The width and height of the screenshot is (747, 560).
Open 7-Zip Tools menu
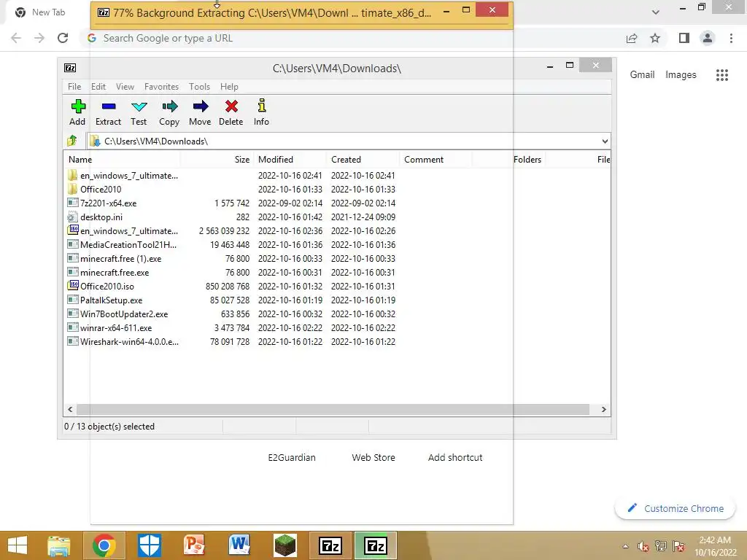(199, 87)
